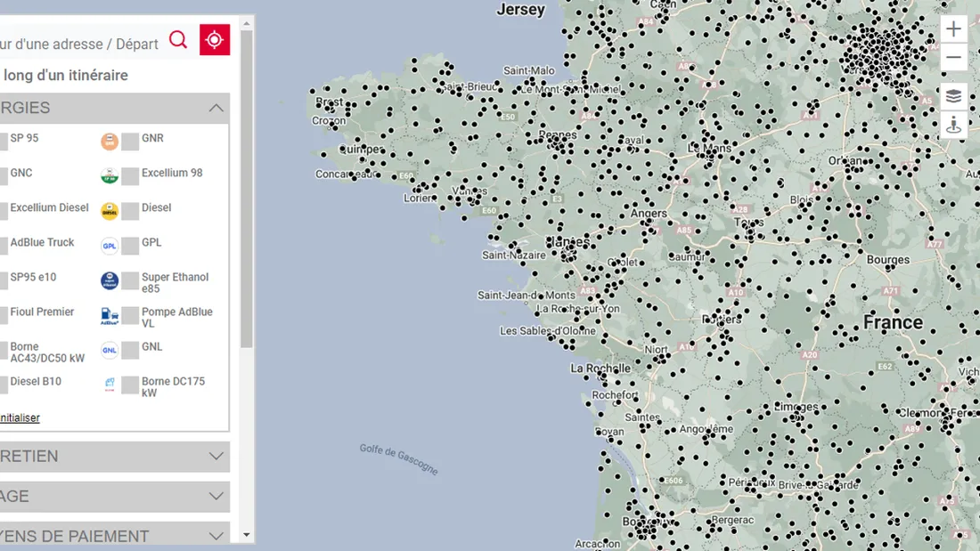Click the address search input field
The width and height of the screenshot is (980, 551).
coord(78,44)
